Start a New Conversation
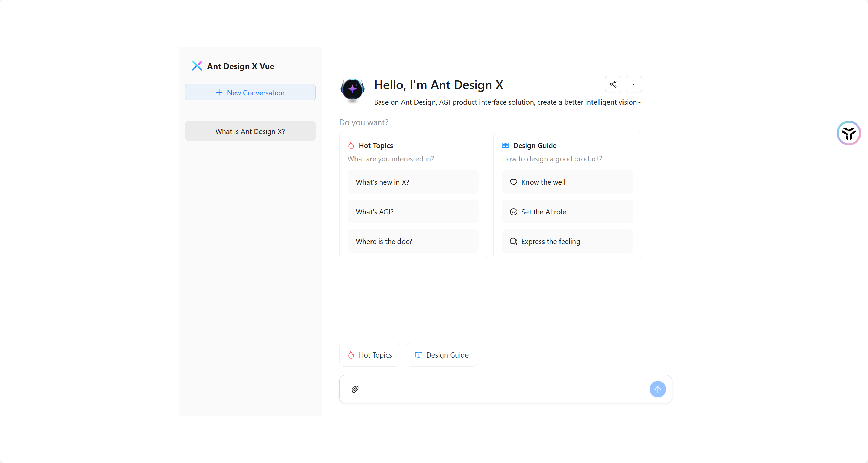Viewport: 868px width, 463px height. coord(250,93)
